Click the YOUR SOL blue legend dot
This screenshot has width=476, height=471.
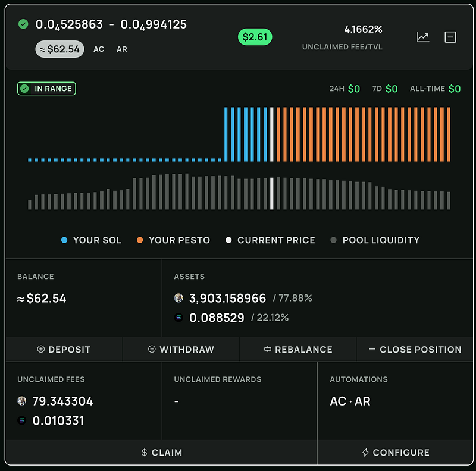pos(64,240)
